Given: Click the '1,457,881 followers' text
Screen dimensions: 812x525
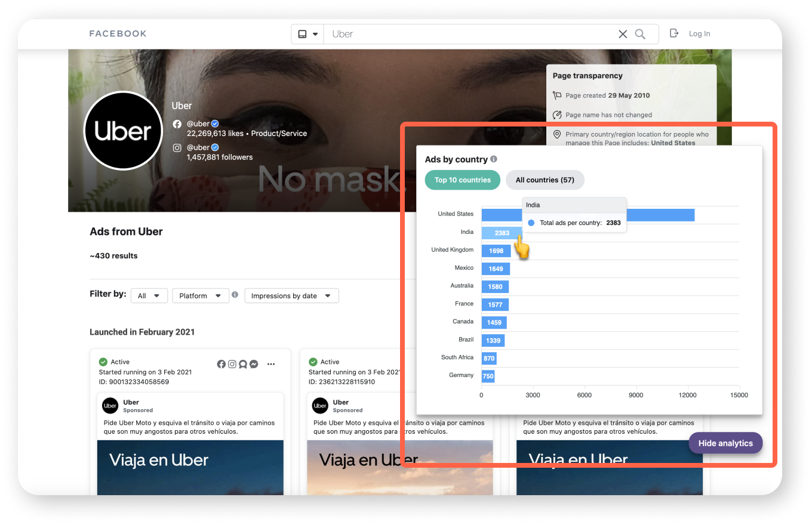Looking at the screenshot, I should tap(220, 157).
